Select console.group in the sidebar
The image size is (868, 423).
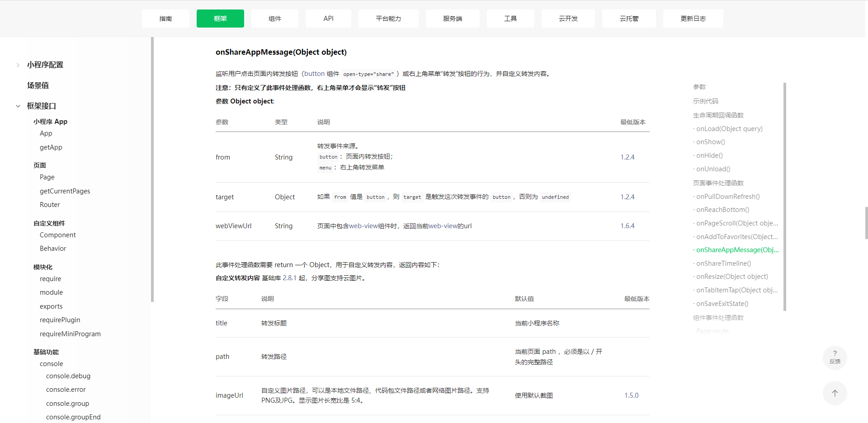point(67,404)
